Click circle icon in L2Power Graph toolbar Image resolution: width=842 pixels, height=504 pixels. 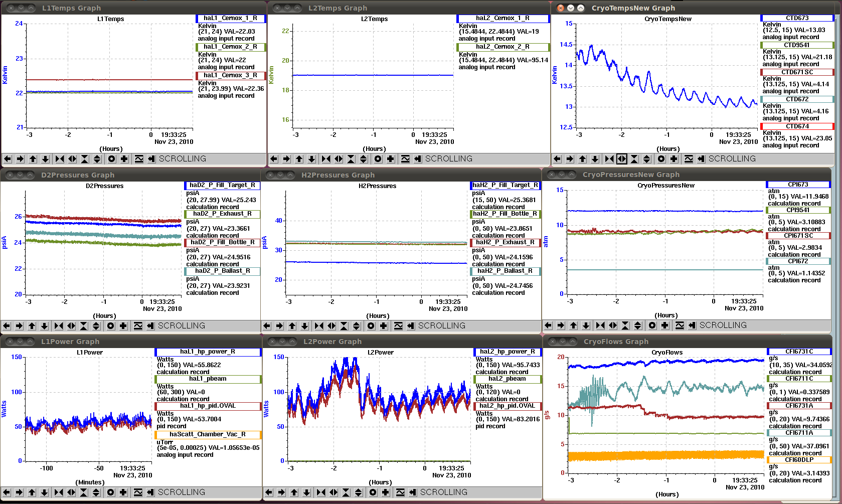(x=373, y=492)
